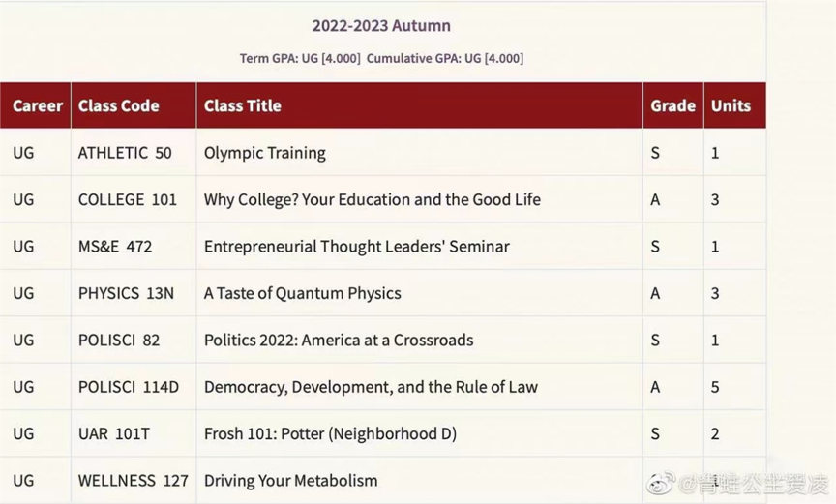The image size is (836, 504).
Task: Select the 2022-2023 Autumn term heading
Action: (x=381, y=26)
